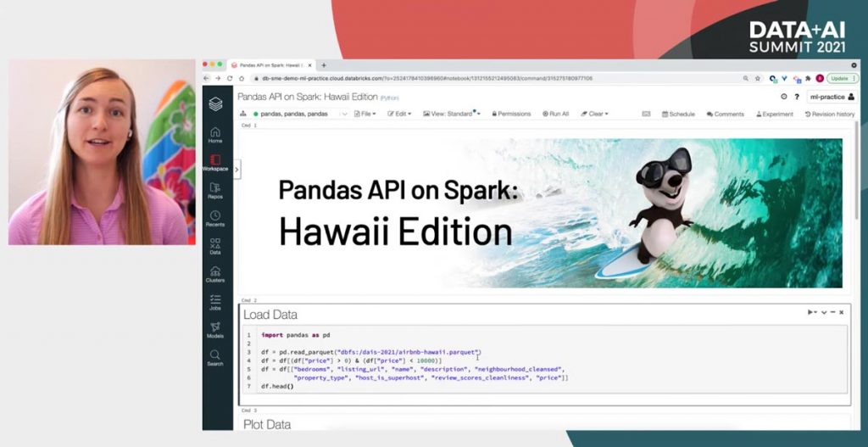Click the browser address bar URL
Screen dimensions: 868x447
427,79
